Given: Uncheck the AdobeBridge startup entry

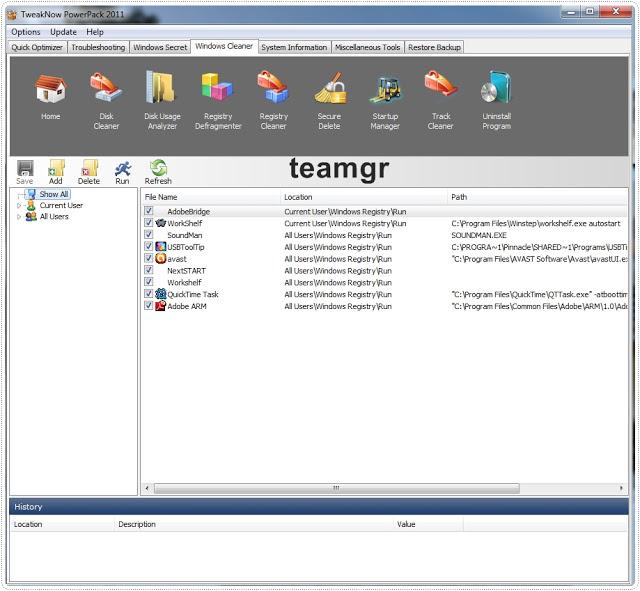Looking at the screenshot, I should point(149,211).
